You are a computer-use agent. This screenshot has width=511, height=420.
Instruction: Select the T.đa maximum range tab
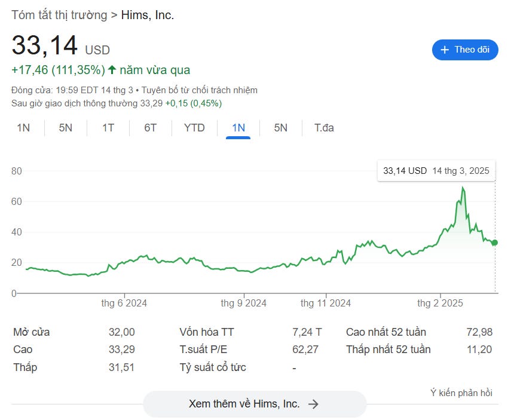point(324,128)
